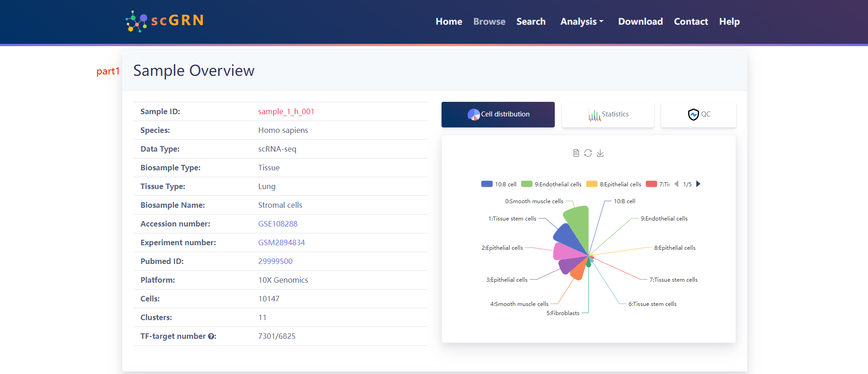Open the Search page
Screen dimensions: 868x374
[531, 21]
